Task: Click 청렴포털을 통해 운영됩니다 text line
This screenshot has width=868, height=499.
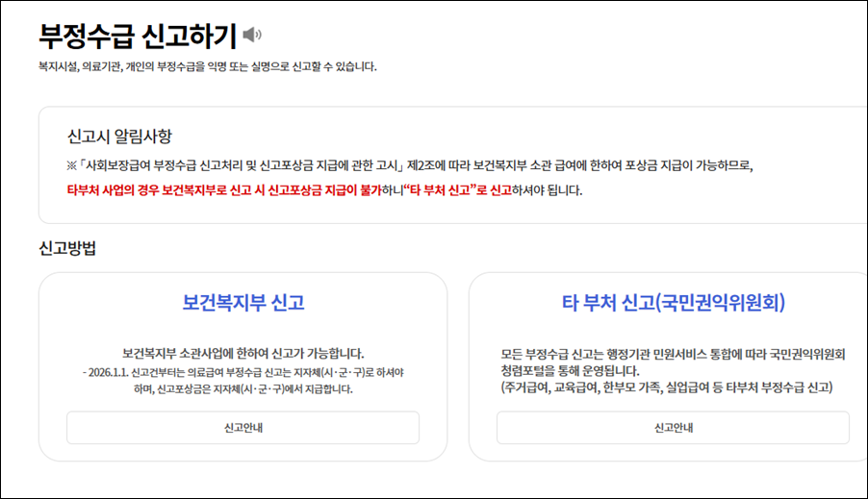Action: (571, 371)
